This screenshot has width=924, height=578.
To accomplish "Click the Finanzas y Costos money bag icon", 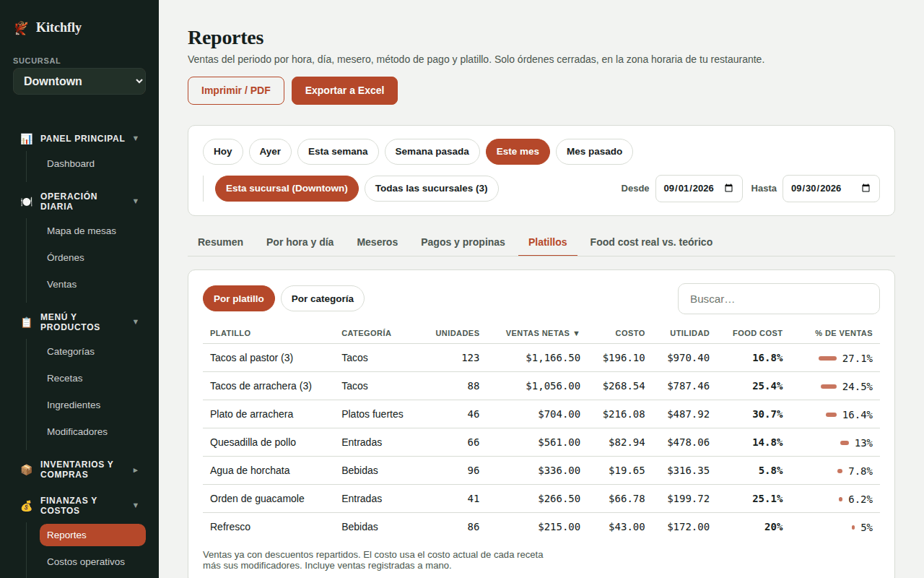I will (27, 506).
